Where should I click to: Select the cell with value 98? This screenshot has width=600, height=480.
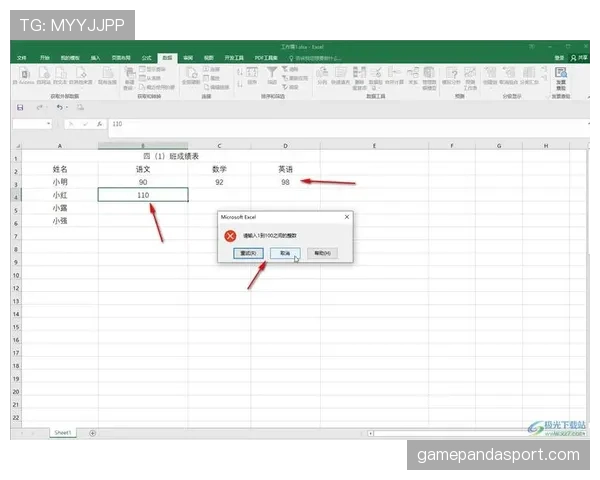point(285,182)
